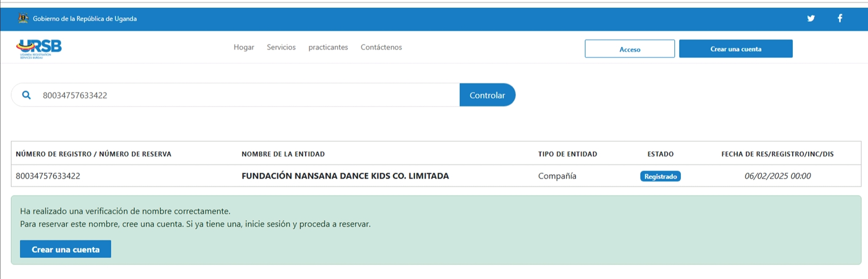The width and height of the screenshot is (868, 279).
Task: Go to the Hogar menu item
Action: coord(244,47)
